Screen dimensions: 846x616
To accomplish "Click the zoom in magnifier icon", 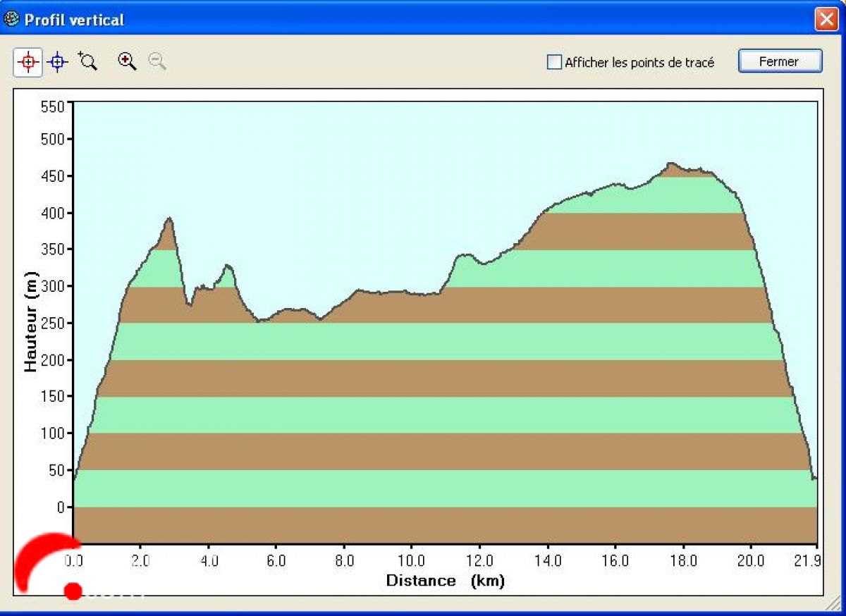I will (x=127, y=61).
